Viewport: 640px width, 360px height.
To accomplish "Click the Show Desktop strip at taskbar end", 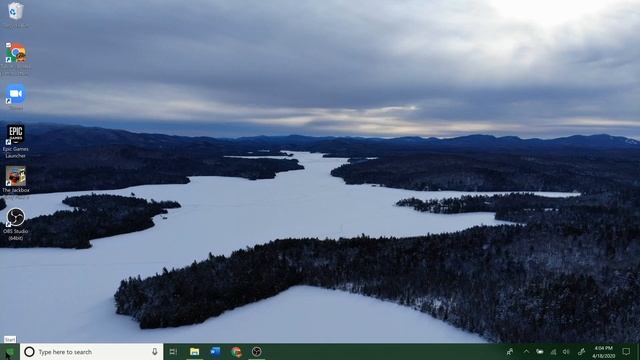I will (x=638, y=352).
